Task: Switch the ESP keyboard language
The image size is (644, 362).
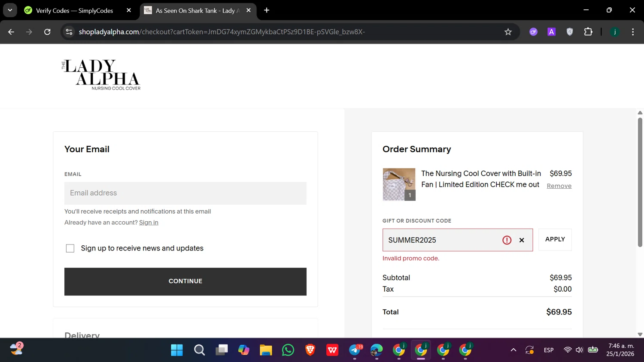Action: (x=549, y=350)
